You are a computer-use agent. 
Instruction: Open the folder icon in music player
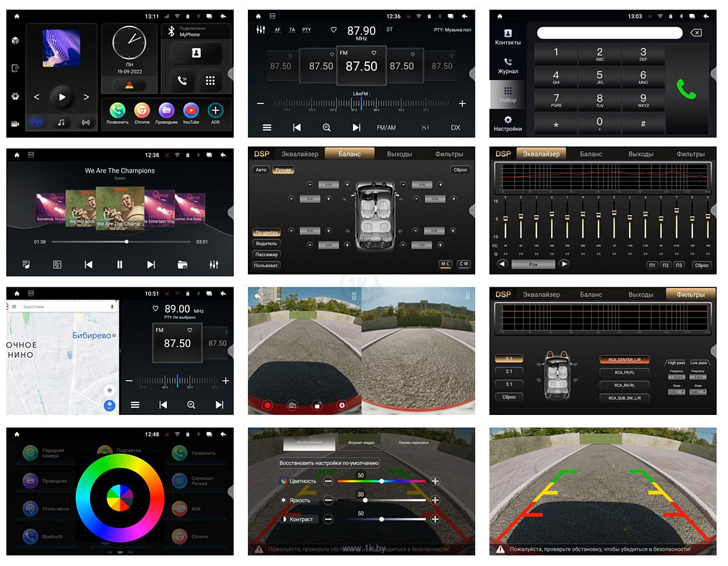[183, 265]
